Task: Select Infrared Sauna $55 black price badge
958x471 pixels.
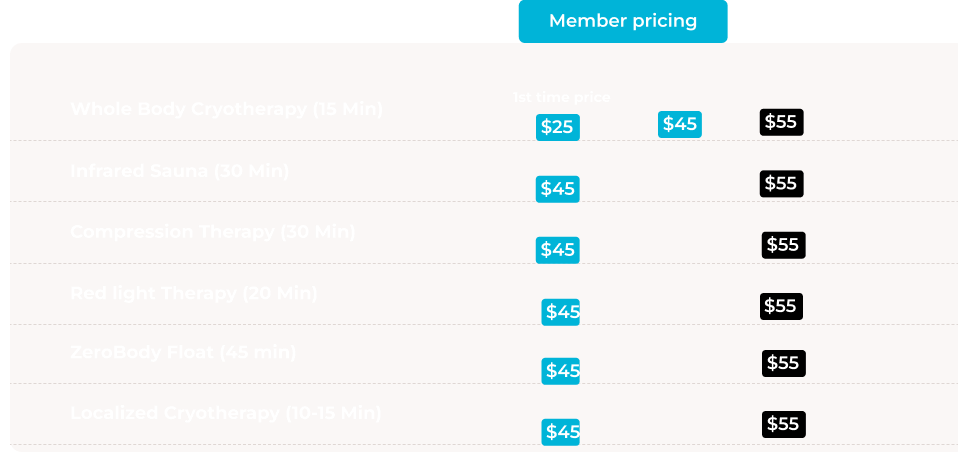Action: point(781,183)
